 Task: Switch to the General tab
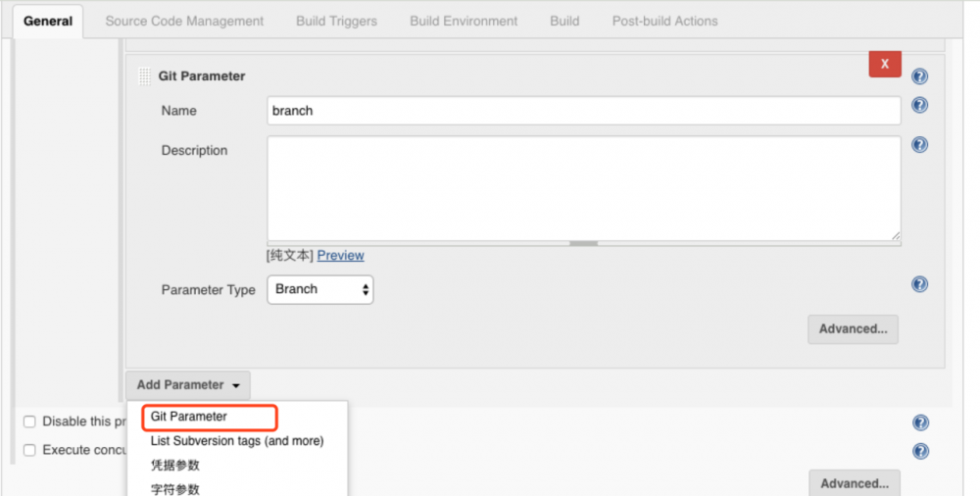(x=48, y=22)
